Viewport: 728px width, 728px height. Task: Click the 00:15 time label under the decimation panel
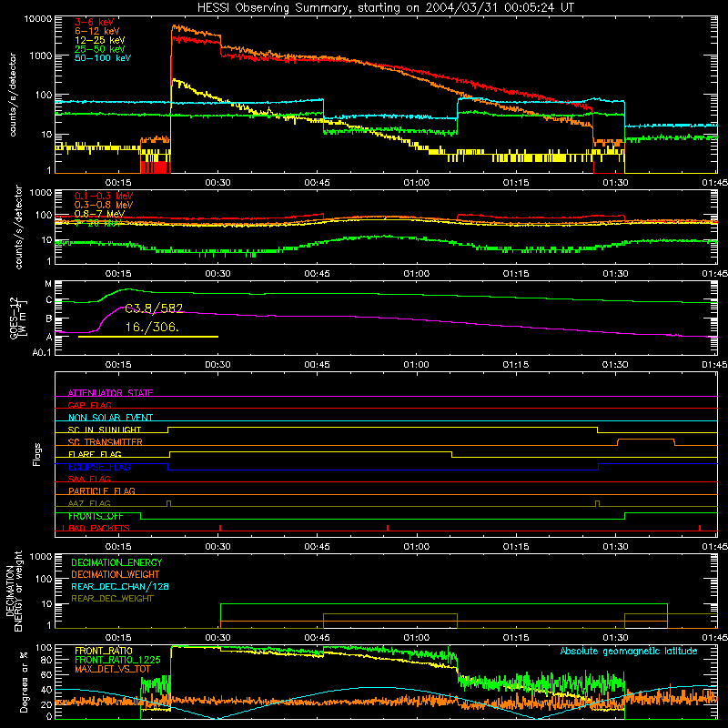click(118, 638)
